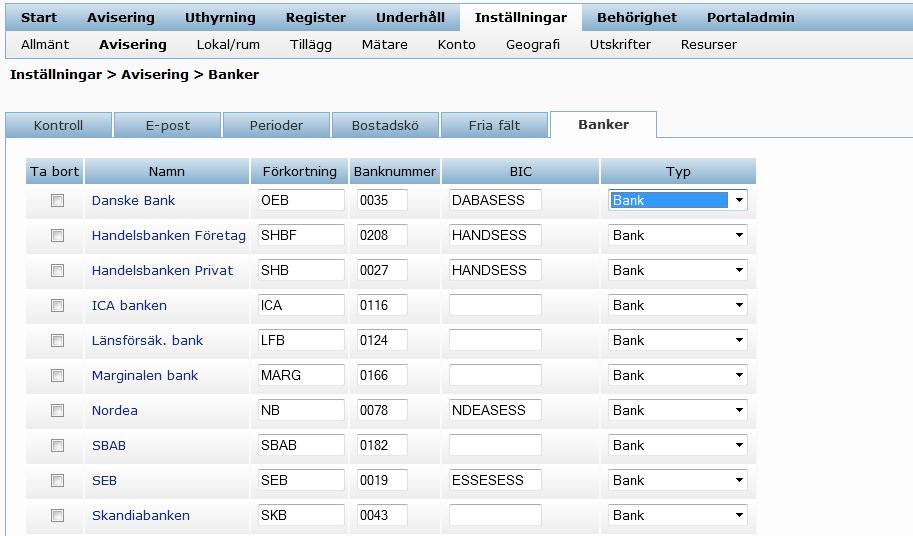Edit the BIC field containing ESSESESS
This screenshot has height=536, width=913.
click(x=495, y=480)
